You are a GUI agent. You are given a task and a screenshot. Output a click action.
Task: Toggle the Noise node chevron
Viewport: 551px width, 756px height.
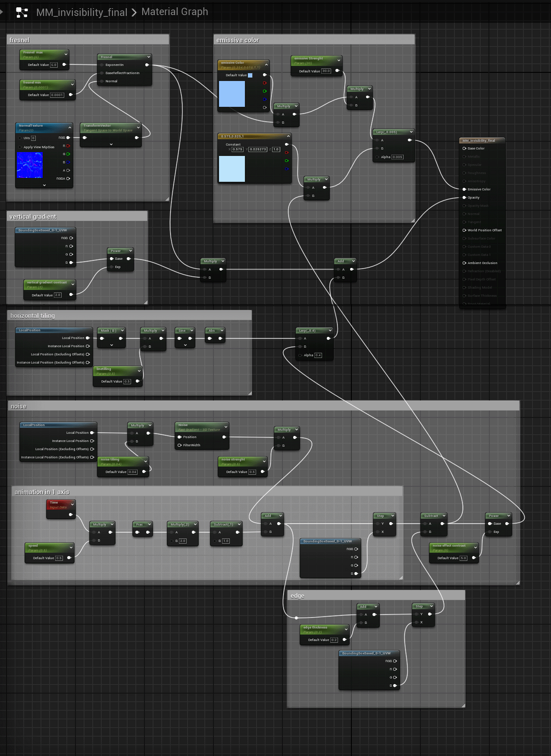(225, 427)
